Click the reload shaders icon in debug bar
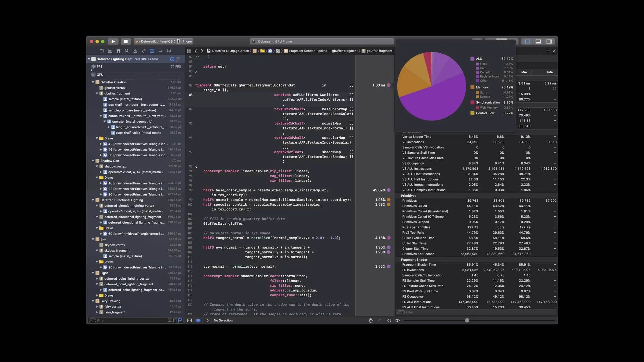This screenshot has height=362, width=644. (380, 320)
